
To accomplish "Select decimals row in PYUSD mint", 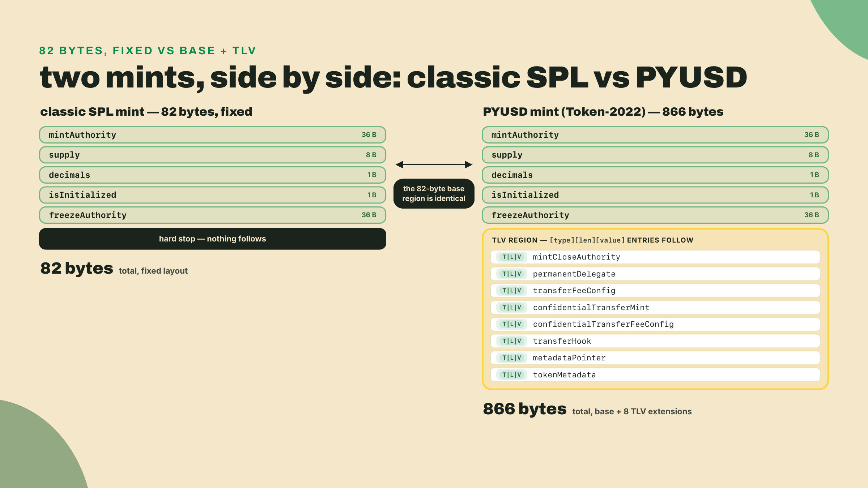I will [x=655, y=175].
